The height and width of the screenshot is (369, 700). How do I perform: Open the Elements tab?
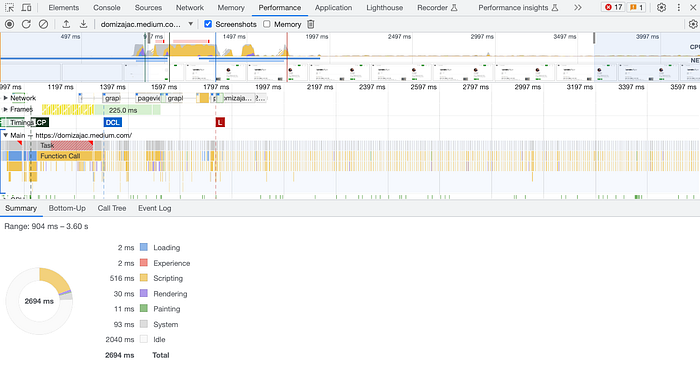click(x=63, y=8)
